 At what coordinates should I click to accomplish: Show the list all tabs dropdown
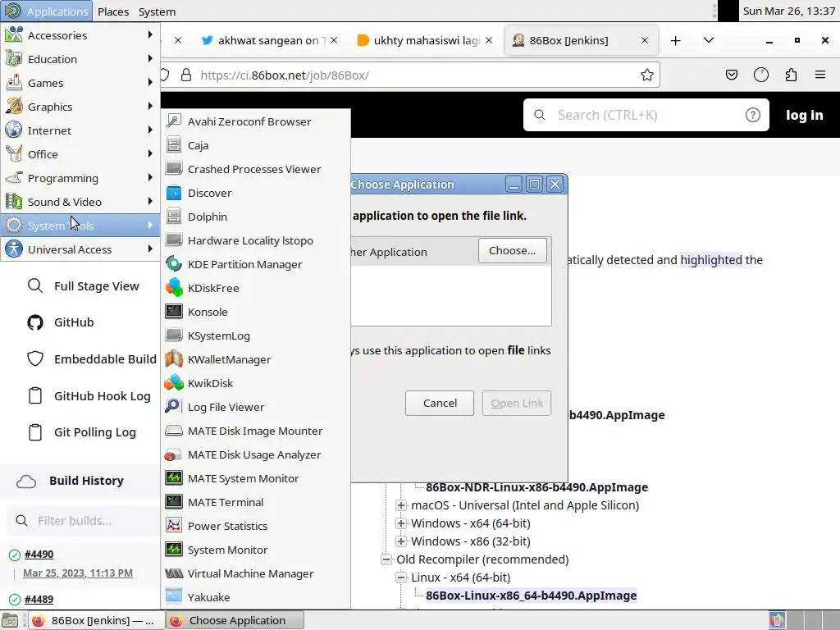[708, 41]
